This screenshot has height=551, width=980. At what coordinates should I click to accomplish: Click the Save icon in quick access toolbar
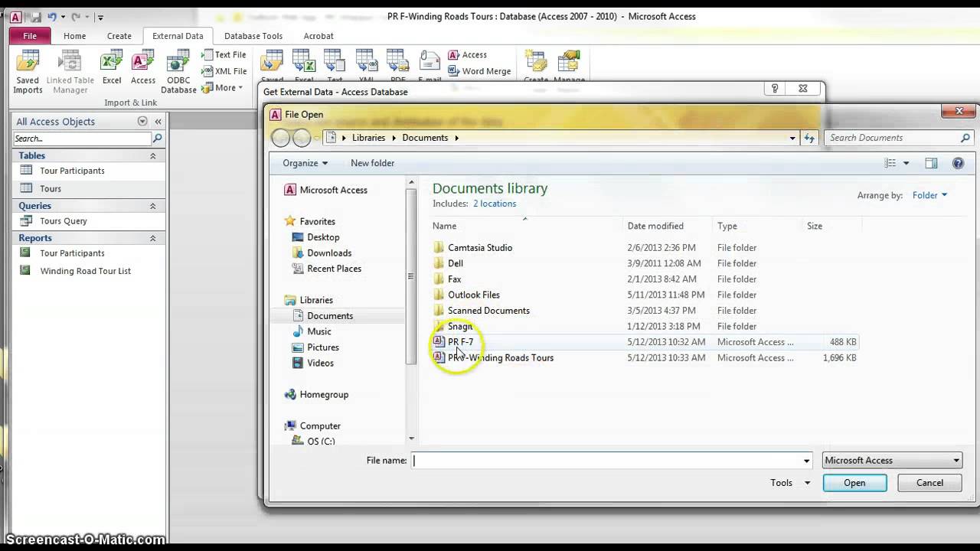tap(35, 16)
